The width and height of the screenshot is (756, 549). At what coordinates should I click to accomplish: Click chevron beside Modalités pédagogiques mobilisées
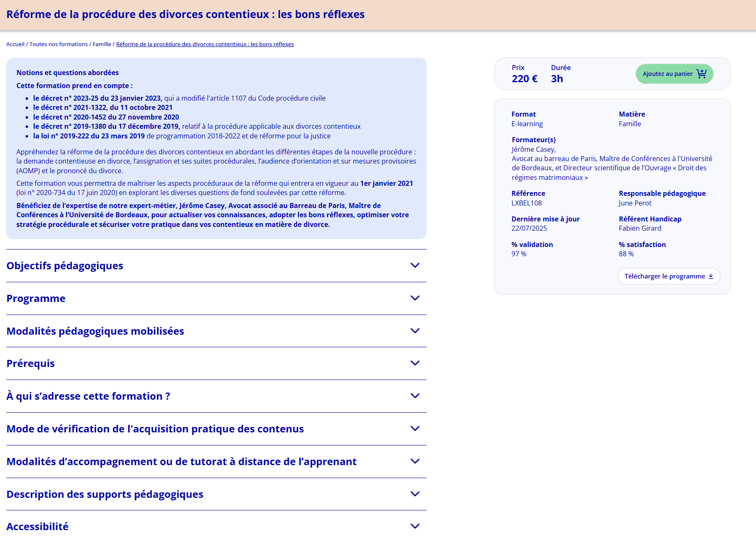[x=414, y=331]
